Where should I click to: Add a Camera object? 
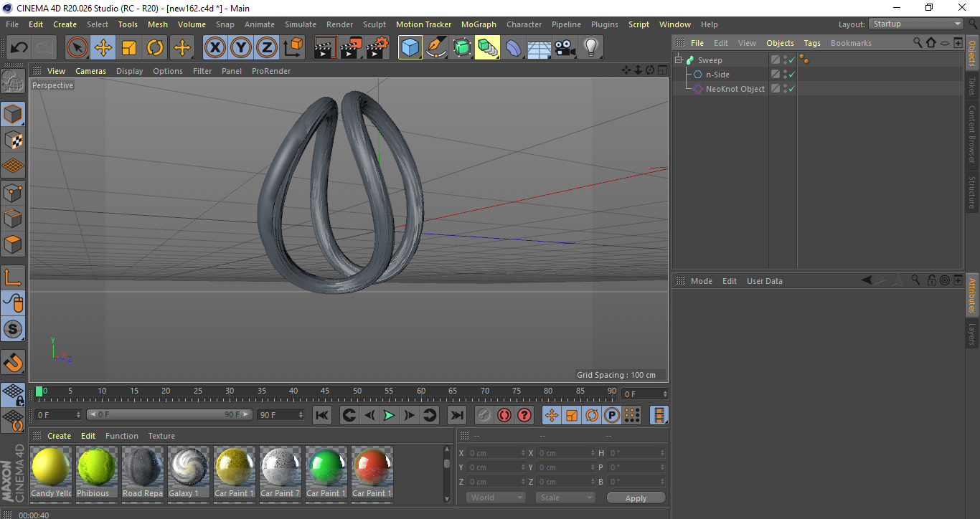point(565,48)
